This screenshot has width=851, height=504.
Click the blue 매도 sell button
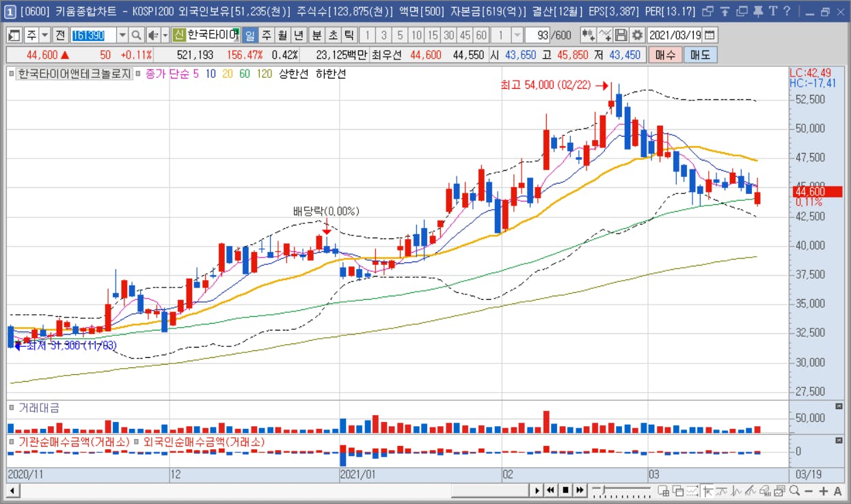[701, 55]
